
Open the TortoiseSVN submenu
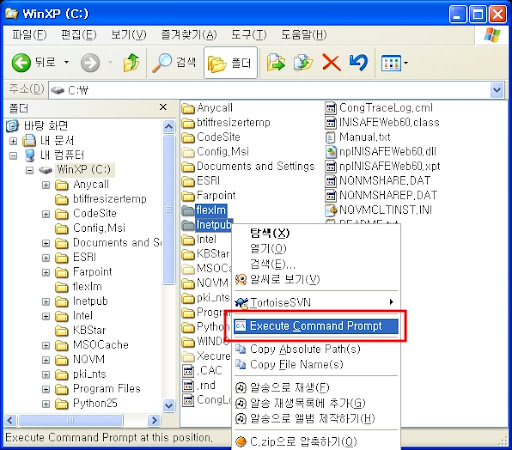point(316,302)
